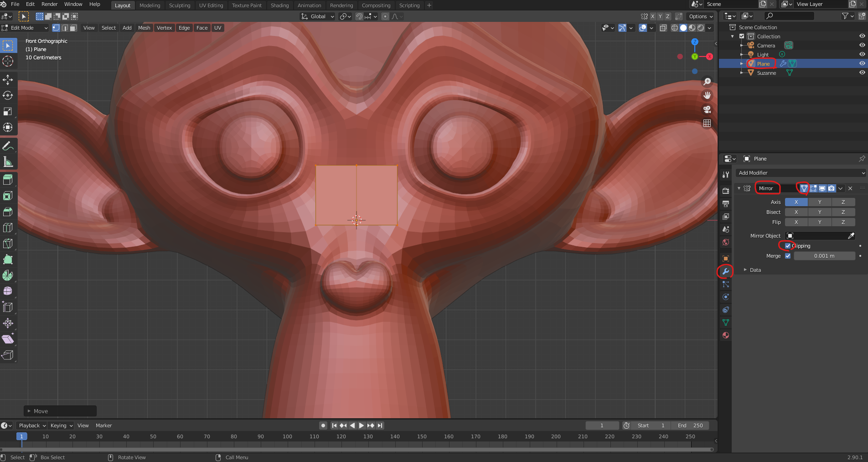The width and height of the screenshot is (868, 462).
Task: Select the Measure tool
Action: (8, 162)
